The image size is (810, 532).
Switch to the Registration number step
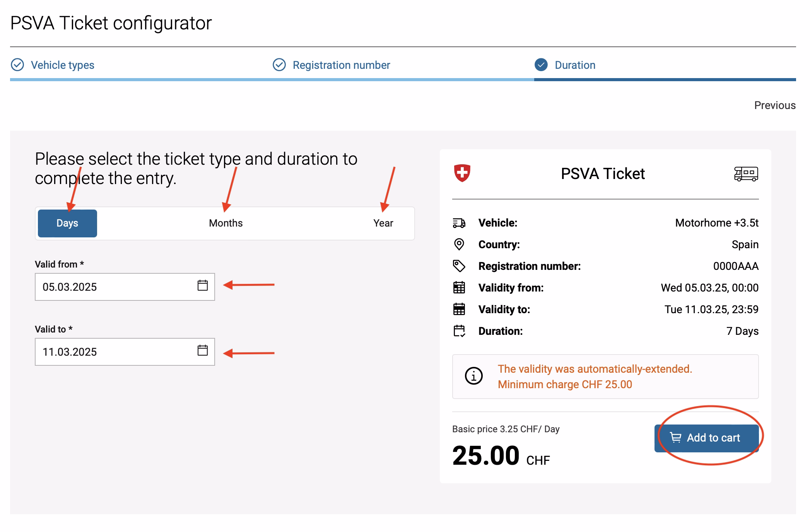[x=341, y=65]
